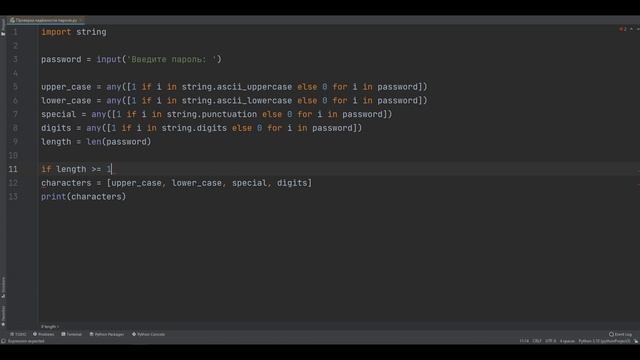Click the 'length' breadcrumb below editor
The image size is (640, 360).
49,327
